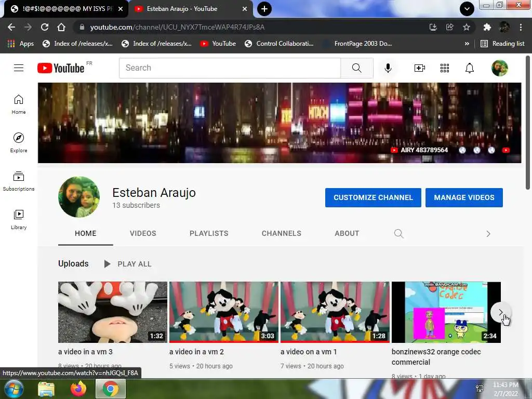The height and width of the screenshot is (399, 532).
Task: Click the search magnifier button
Action: pyautogui.click(x=356, y=68)
